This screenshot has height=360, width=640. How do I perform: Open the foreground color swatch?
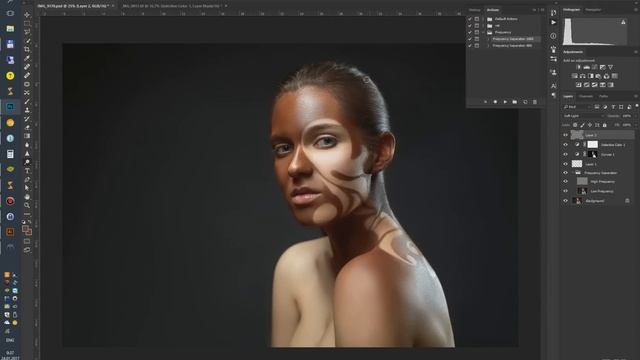click(25, 229)
